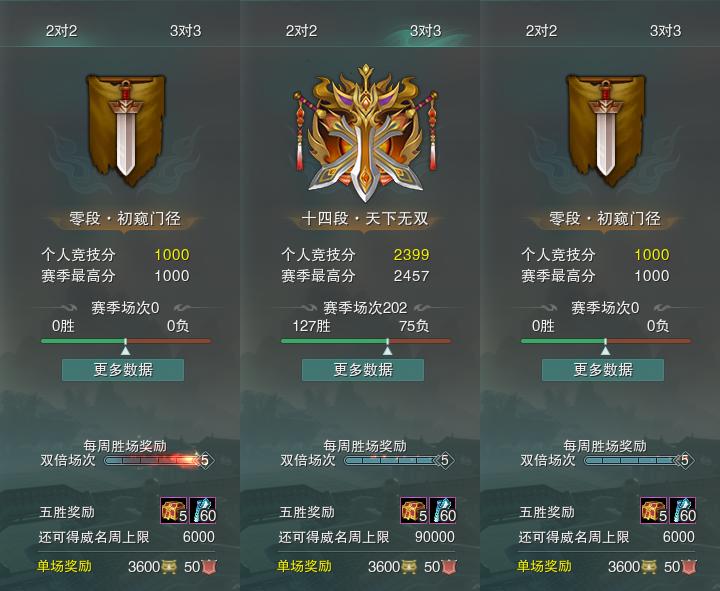Click the gold coin icon beside 3600 in left panel
720x591 pixels.
[169, 567]
